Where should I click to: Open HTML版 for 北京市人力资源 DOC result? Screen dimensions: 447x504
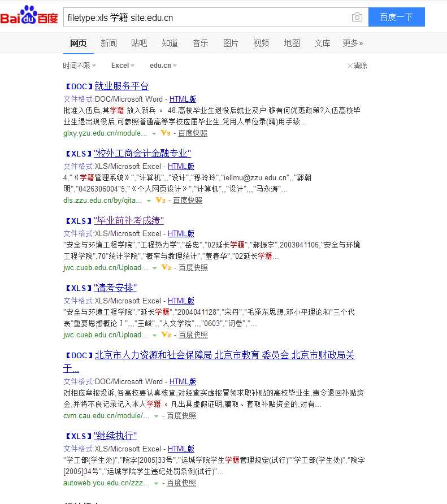pyautogui.click(x=183, y=381)
